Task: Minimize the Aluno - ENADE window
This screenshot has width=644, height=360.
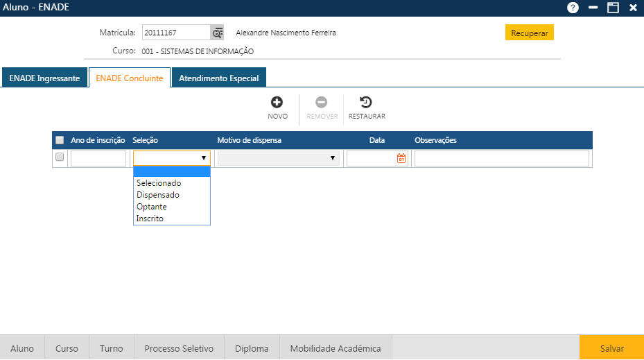Action: [593, 8]
